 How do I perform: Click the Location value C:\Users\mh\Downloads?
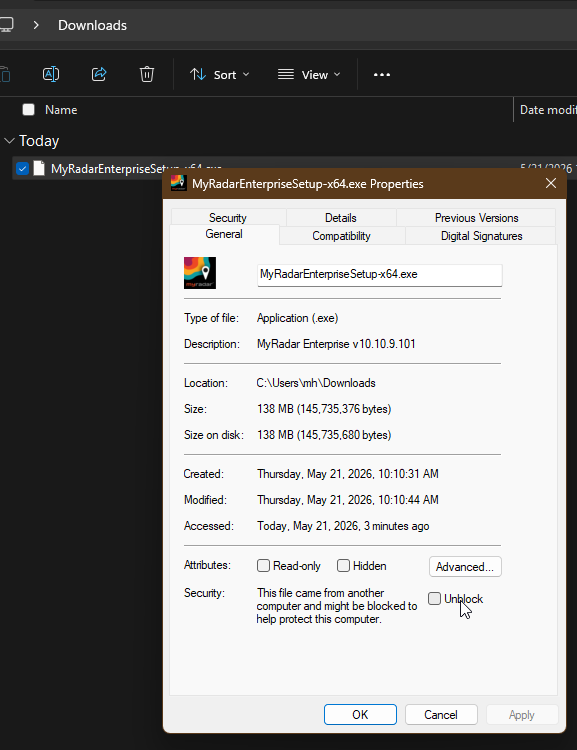[316, 383]
